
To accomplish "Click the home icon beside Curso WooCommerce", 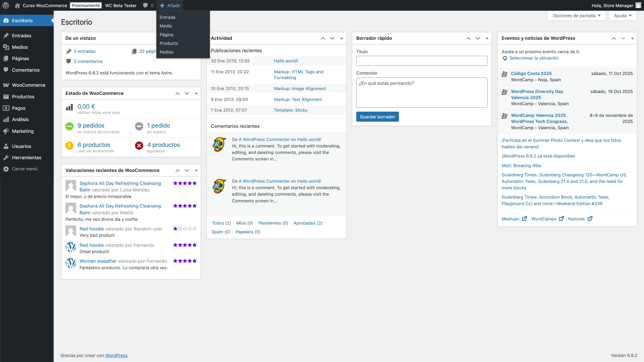I will (x=17, y=5).
